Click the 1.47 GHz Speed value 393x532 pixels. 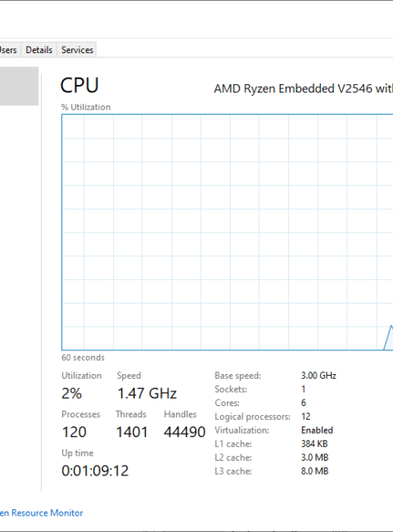pyautogui.click(x=147, y=393)
